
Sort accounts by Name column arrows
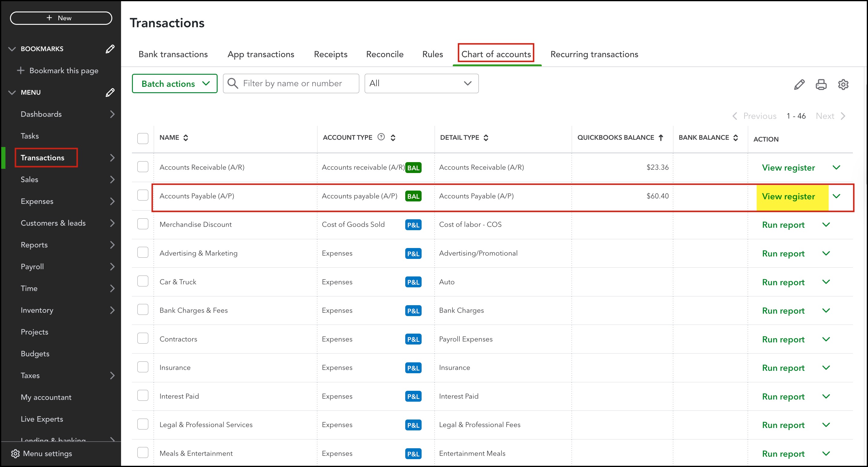tap(186, 137)
